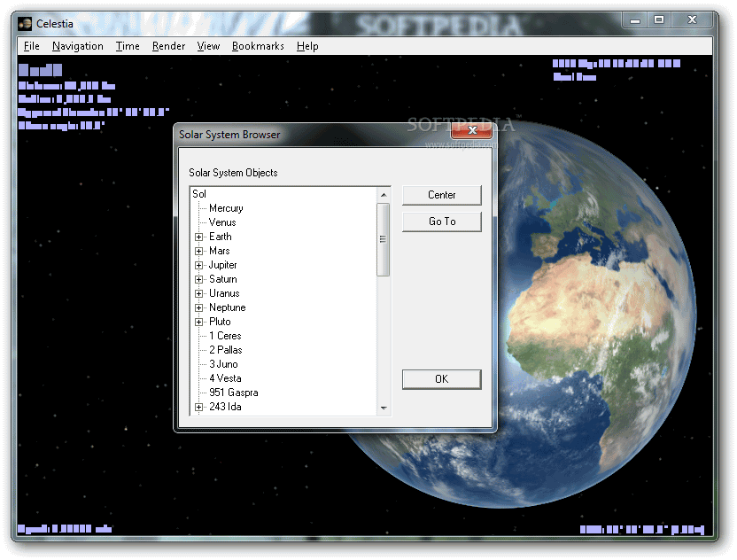Close the Celestia main window

692,20
